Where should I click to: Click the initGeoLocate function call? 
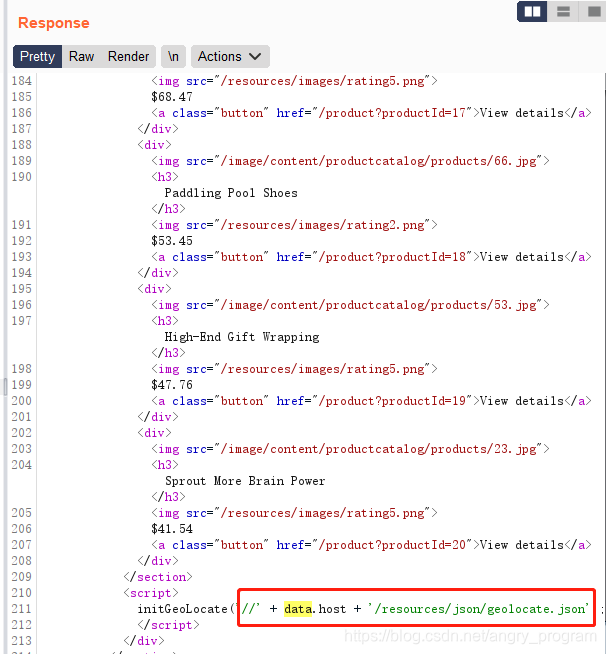[186, 609]
